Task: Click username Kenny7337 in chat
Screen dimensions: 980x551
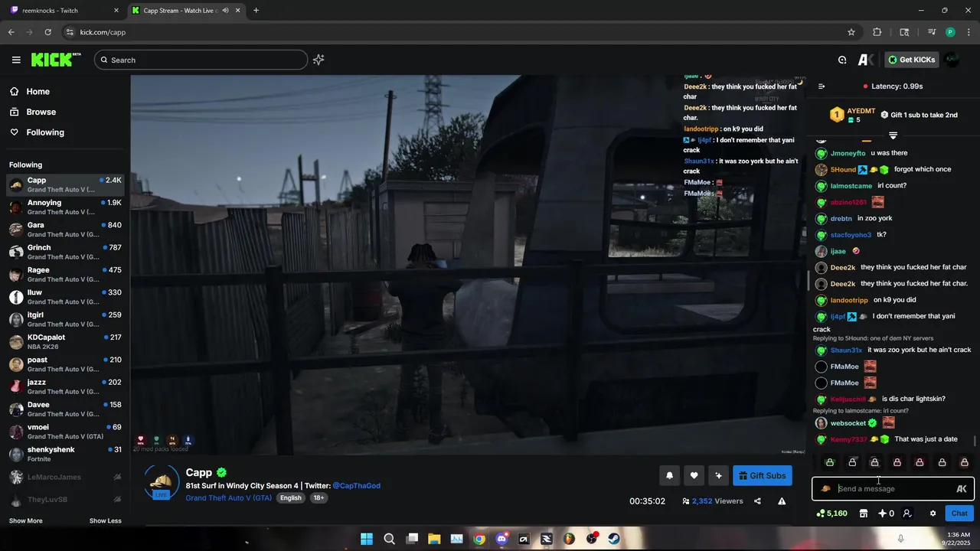Action: (848, 440)
